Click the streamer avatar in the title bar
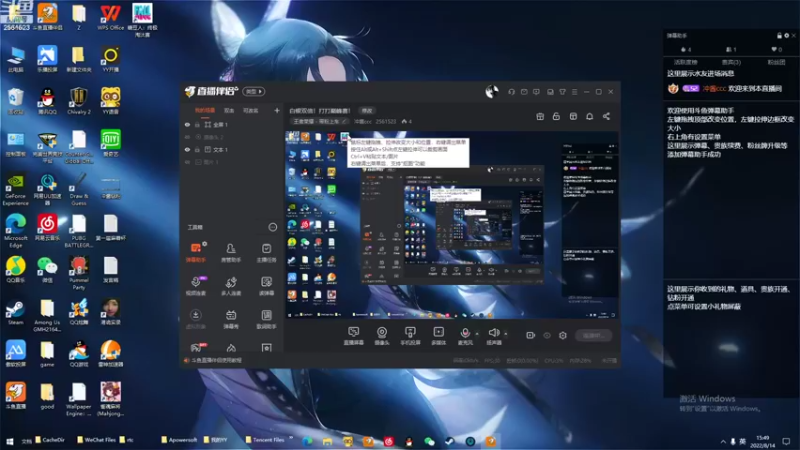Screen dimensions: 800x450 pos(492,92)
